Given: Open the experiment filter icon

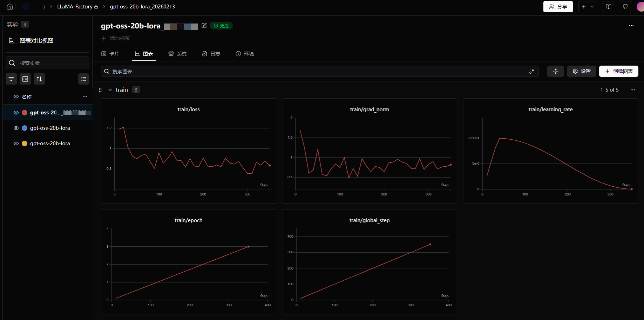Looking at the screenshot, I should (x=11, y=79).
